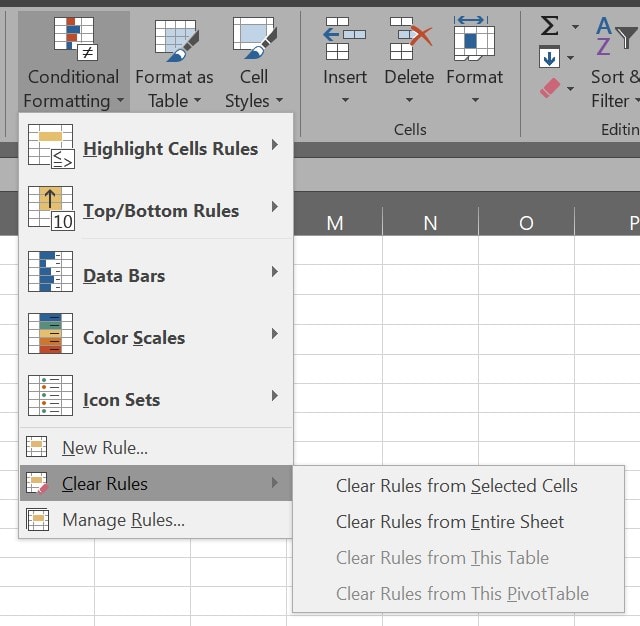Click the Format cells icon
The image size is (640, 626).
(x=474, y=38)
